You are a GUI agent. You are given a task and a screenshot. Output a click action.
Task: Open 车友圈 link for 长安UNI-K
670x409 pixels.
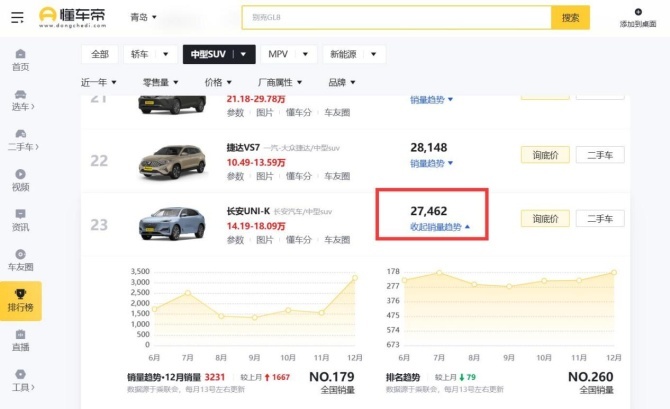[x=337, y=240]
